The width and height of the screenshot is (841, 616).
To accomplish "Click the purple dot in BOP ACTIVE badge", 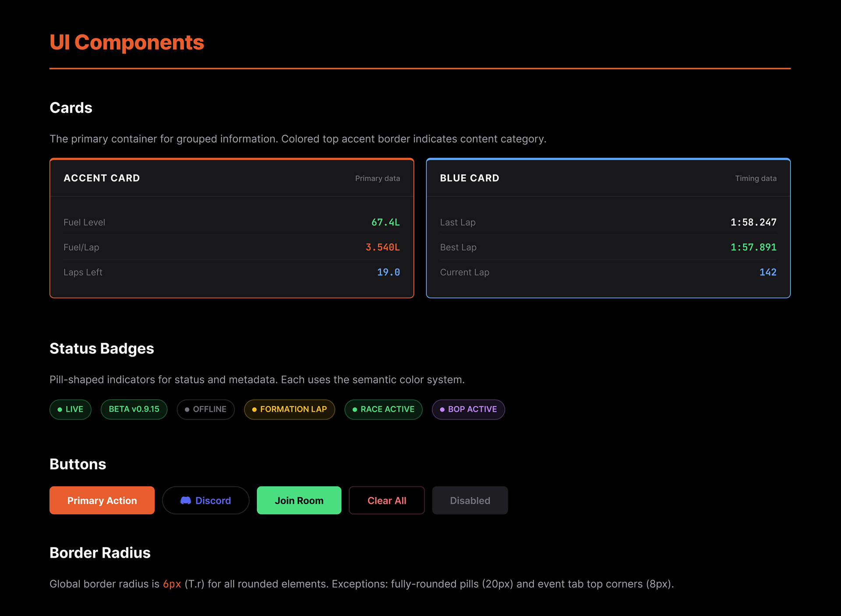I will coord(442,410).
